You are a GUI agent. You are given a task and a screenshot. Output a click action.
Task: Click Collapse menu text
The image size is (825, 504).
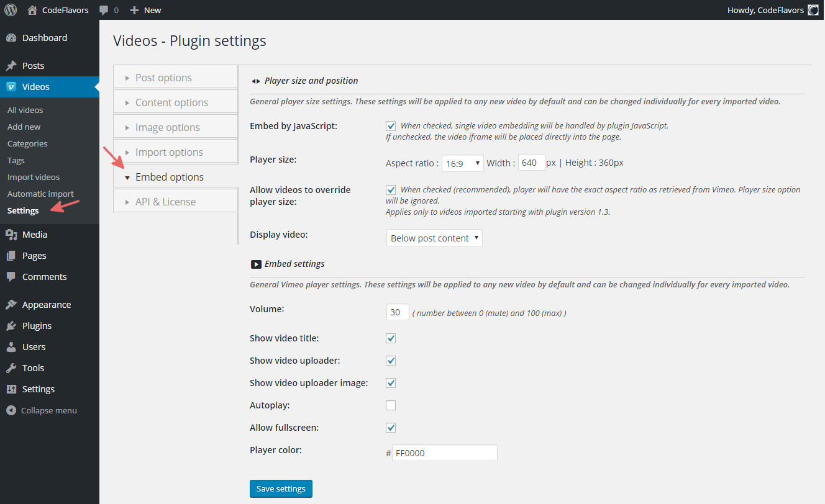(49, 410)
